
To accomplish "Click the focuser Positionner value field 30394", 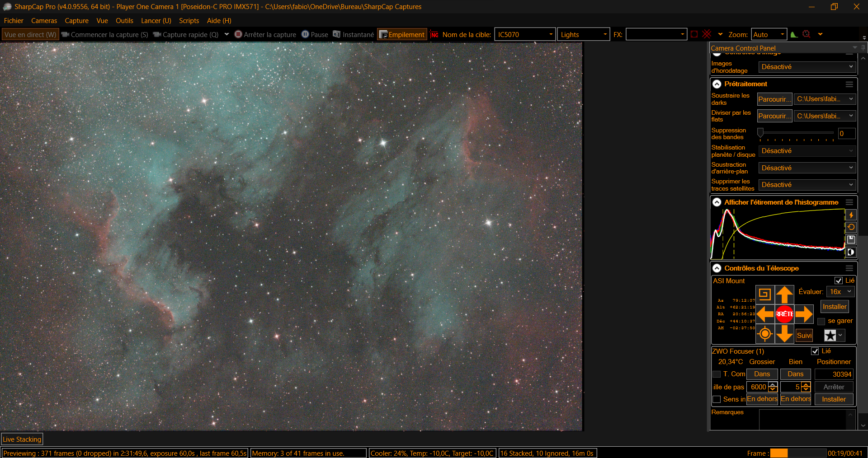I will tap(834, 374).
